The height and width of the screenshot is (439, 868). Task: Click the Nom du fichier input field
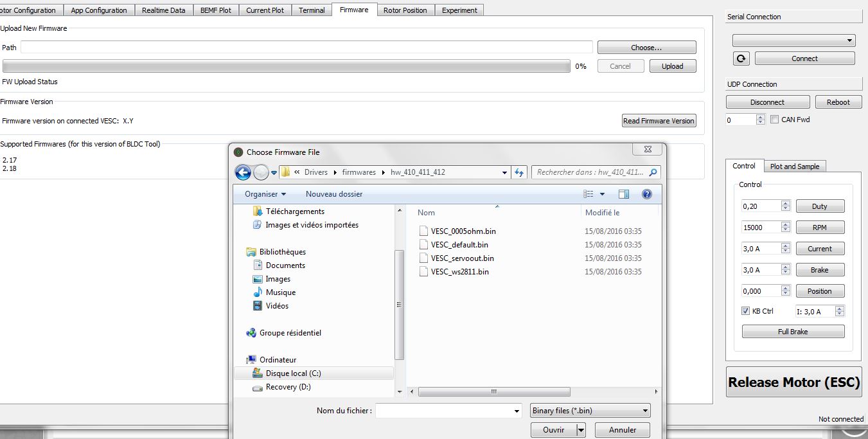[x=448, y=411]
